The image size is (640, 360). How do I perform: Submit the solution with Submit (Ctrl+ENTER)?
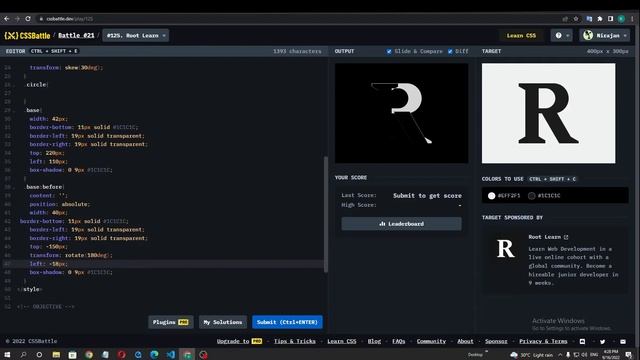coord(287,322)
